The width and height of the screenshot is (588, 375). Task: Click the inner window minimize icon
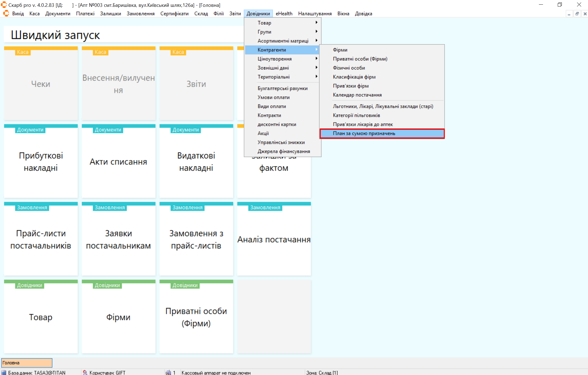tap(569, 14)
